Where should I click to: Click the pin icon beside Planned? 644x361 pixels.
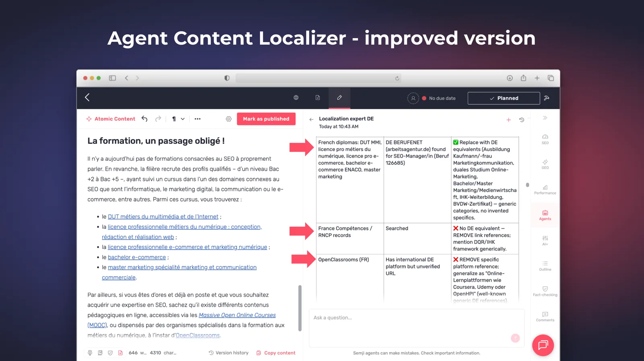click(x=547, y=98)
